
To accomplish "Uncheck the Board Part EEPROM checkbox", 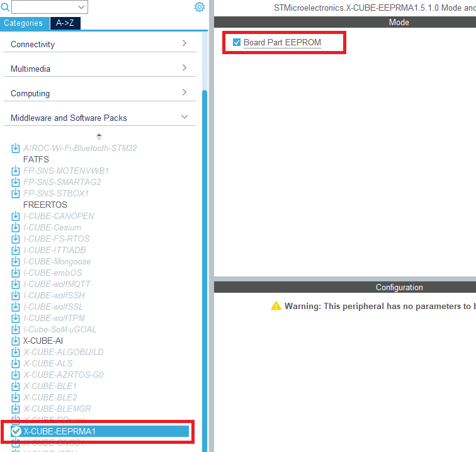I will [237, 42].
